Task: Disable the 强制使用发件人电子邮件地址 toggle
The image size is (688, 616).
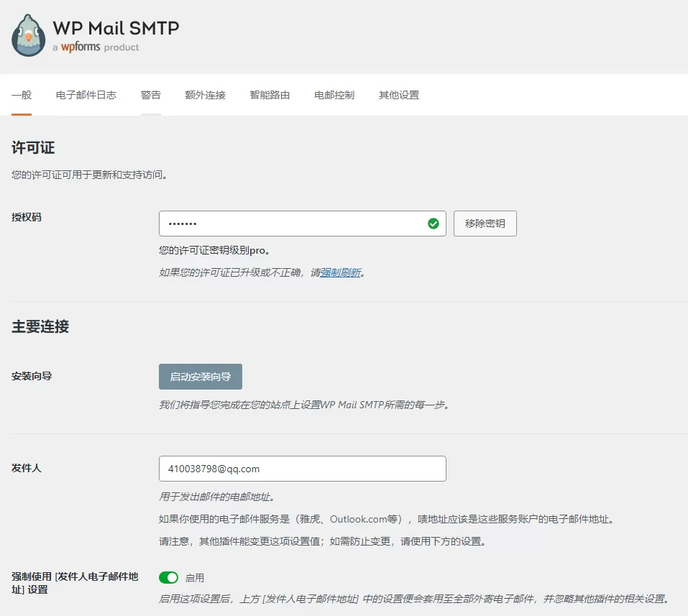Action: [x=168, y=577]
